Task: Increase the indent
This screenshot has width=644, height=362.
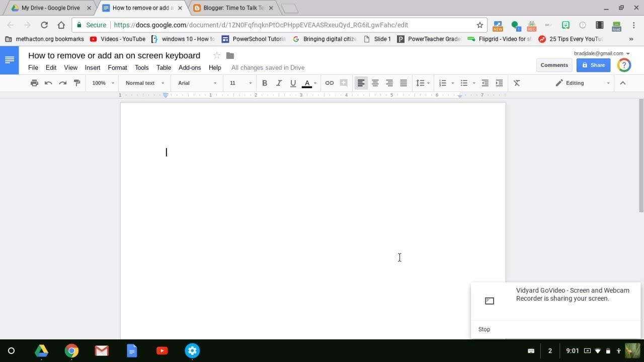Action: [499, 83]
